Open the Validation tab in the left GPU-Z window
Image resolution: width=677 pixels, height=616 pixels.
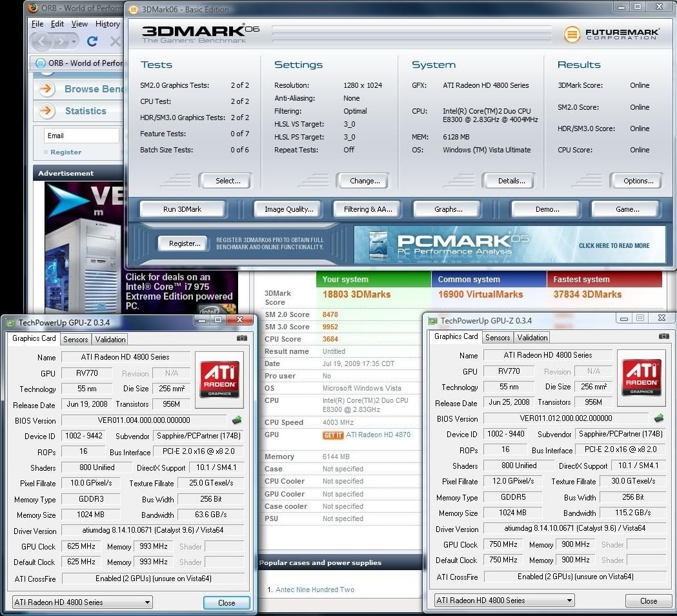110,340
